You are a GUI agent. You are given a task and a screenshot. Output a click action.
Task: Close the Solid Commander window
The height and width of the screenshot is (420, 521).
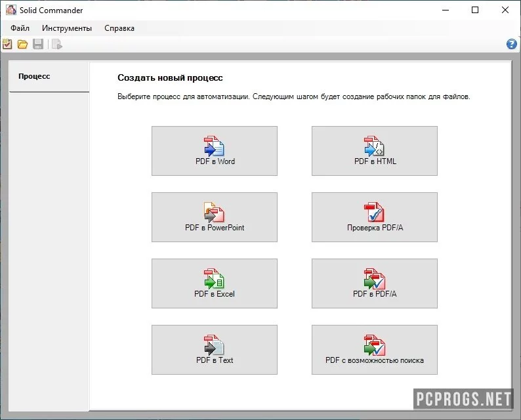pyautogui.click(x=505, y=10)
